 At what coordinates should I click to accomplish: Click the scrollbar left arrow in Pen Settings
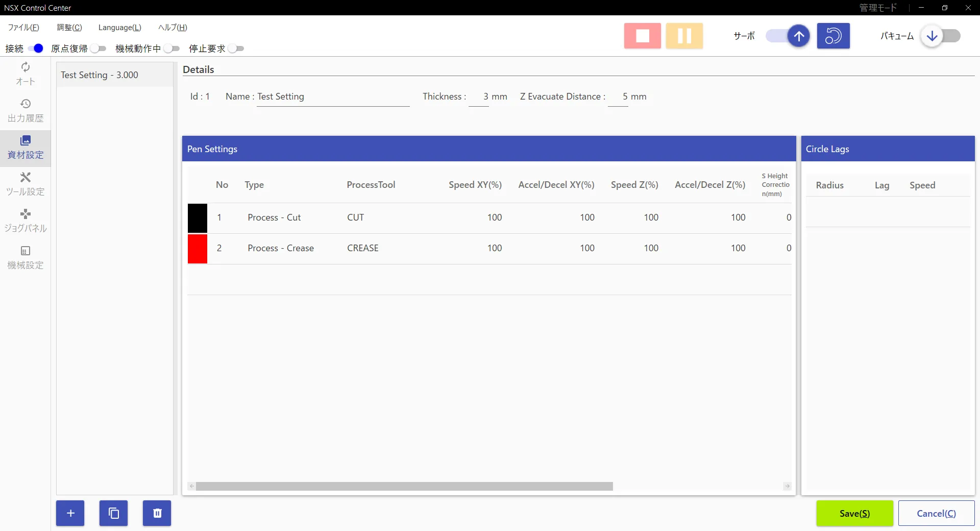coord(192,486)
